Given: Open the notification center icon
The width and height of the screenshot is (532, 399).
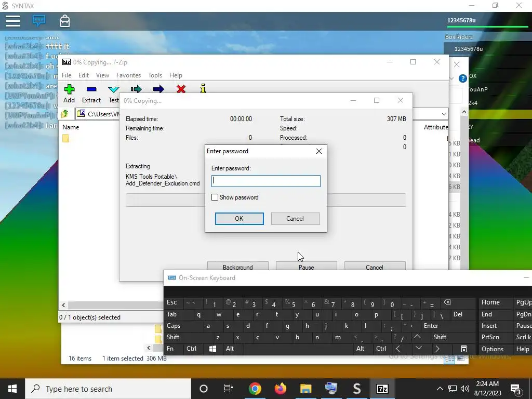Looking at the screenshot, I should click(515, 389).
